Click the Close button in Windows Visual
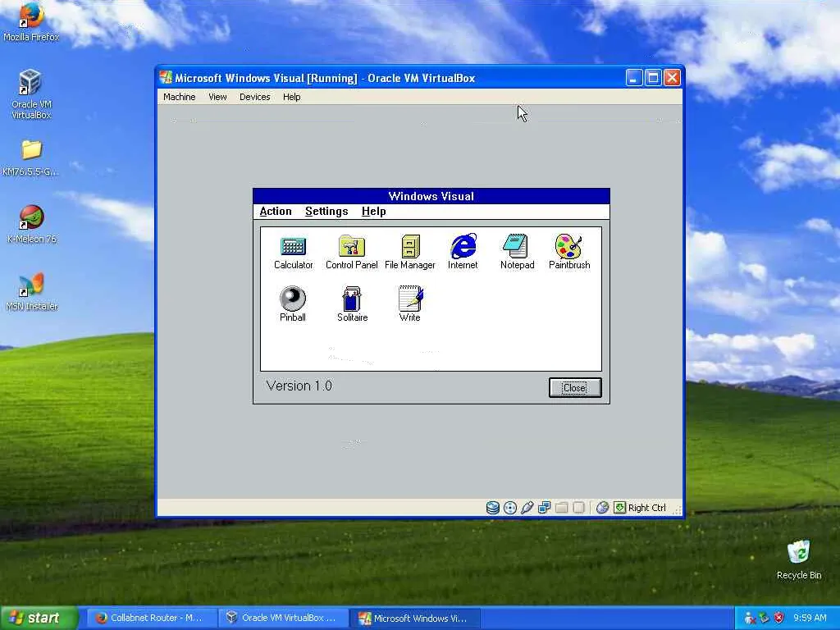 tap(575, 387)
